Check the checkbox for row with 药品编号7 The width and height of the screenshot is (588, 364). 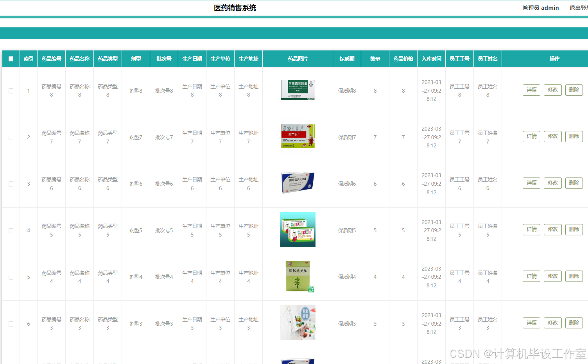pos(11,137)
